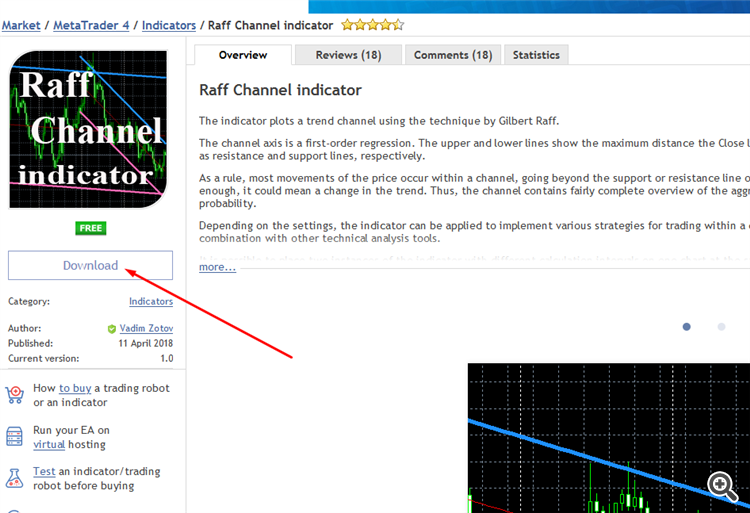
Task: Click the current version value 1.0
Action: pyautogui.click(x=166, y=358)
